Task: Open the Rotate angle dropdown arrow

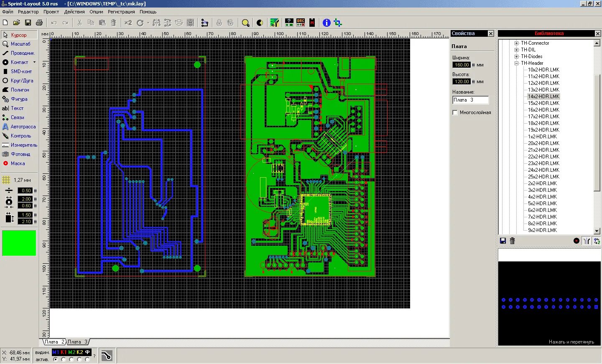Action: point(148,23)
